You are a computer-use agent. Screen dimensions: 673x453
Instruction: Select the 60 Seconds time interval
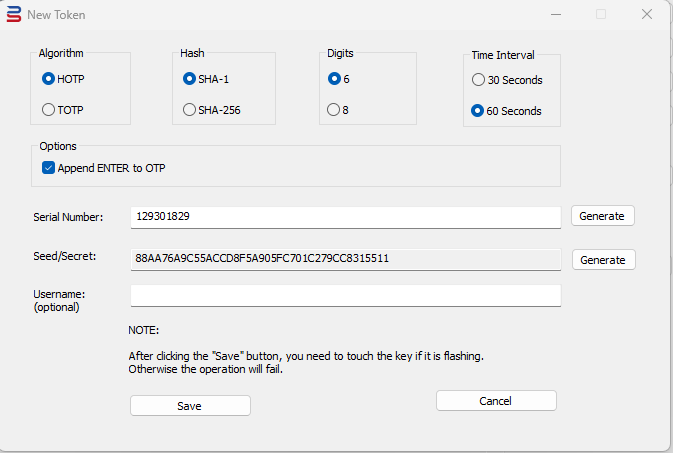click(x=478, y=111)
